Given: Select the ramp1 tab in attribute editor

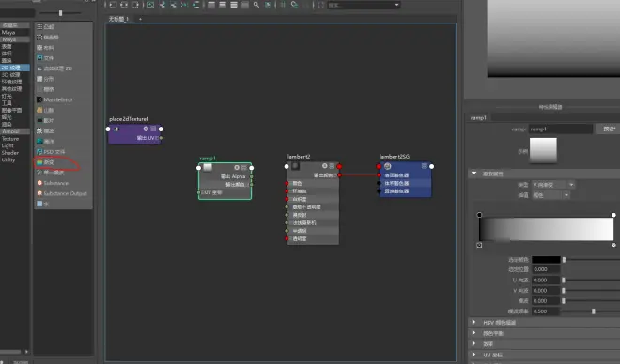Looking at the screenshot, I should pyautogui.click(x=478, y=117).
